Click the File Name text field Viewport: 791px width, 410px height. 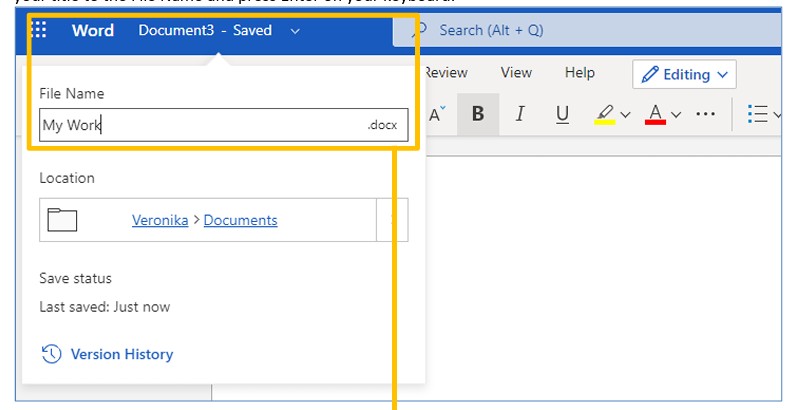pos(200,126)
